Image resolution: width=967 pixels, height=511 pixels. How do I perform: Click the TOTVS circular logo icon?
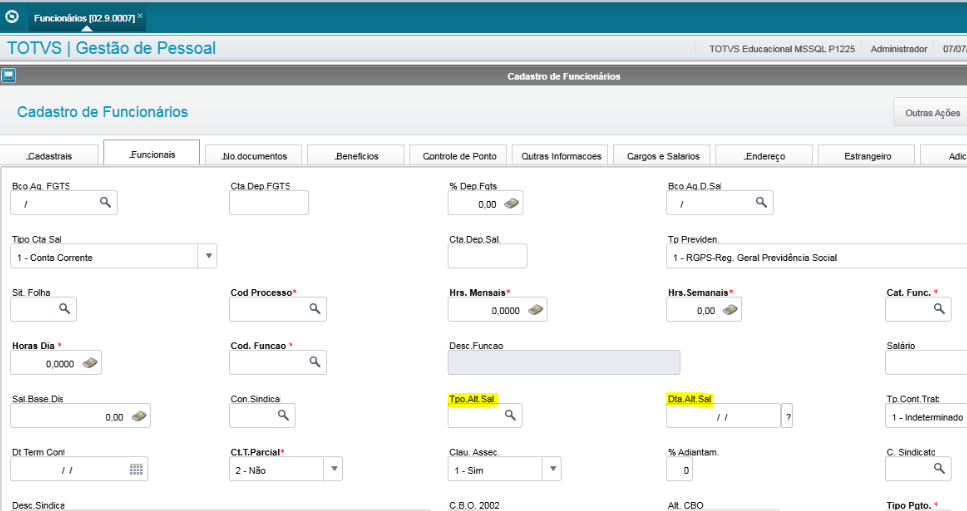coord(12,17)
